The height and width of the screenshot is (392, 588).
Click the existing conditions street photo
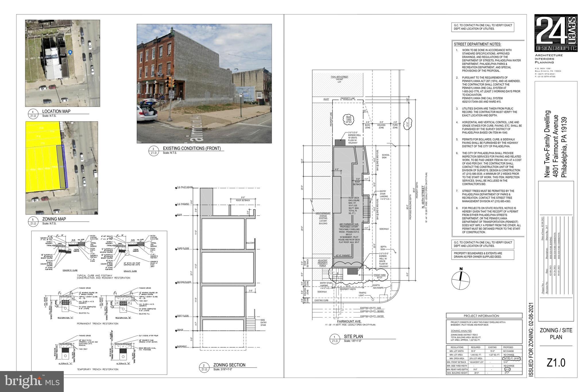(204, 83)
